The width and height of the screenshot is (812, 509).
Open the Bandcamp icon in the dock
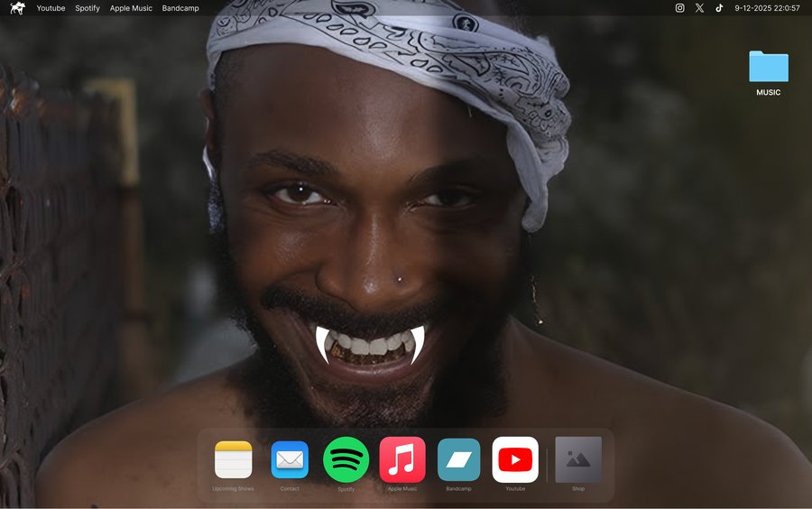click(x=459, y=459)
